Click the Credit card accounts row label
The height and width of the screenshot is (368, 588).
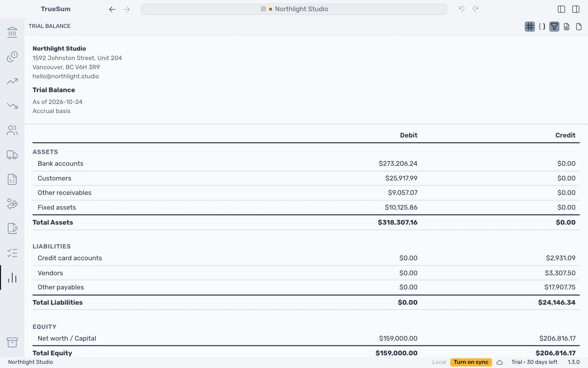70,258
